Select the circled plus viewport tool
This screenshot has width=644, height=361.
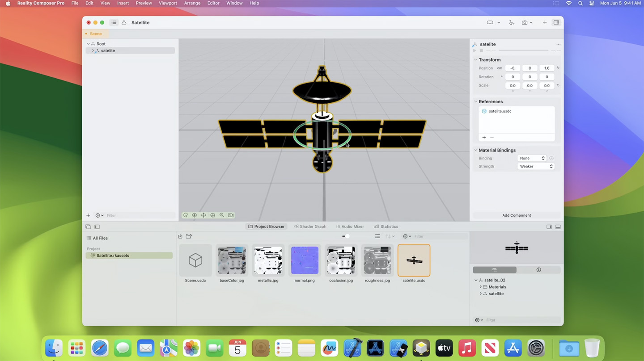pos(195,215)
